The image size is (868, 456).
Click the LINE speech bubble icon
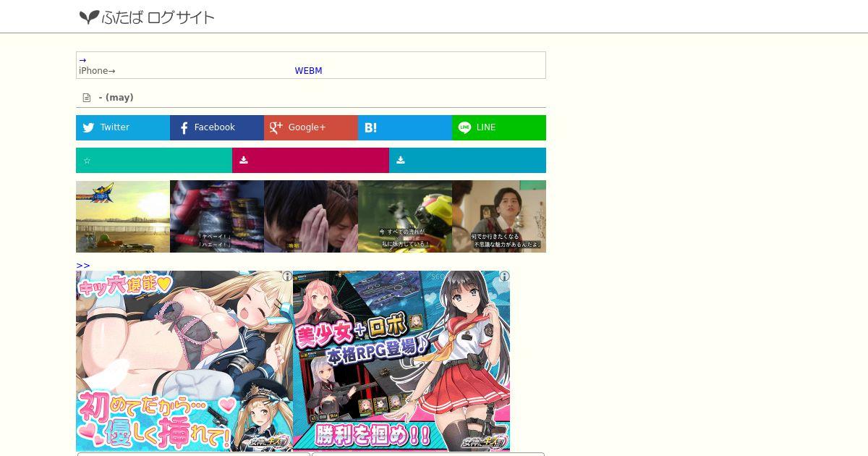click(x=464, y=127)
